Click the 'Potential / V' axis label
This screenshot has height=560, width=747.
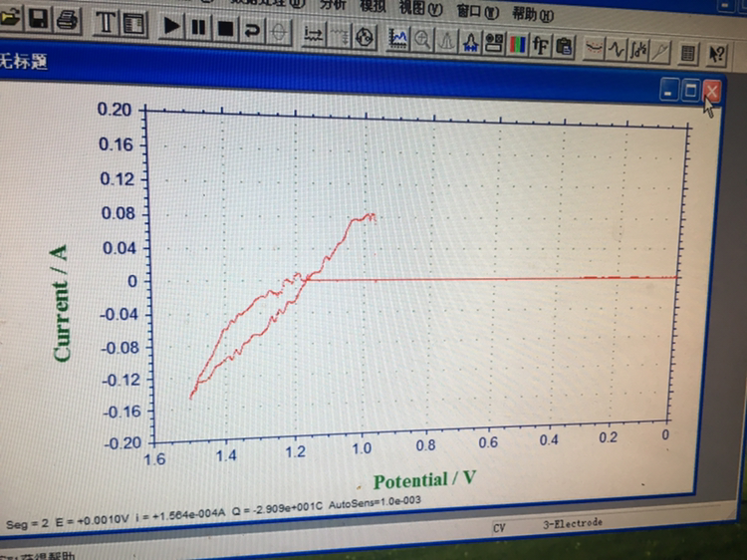tap(424, 480)
